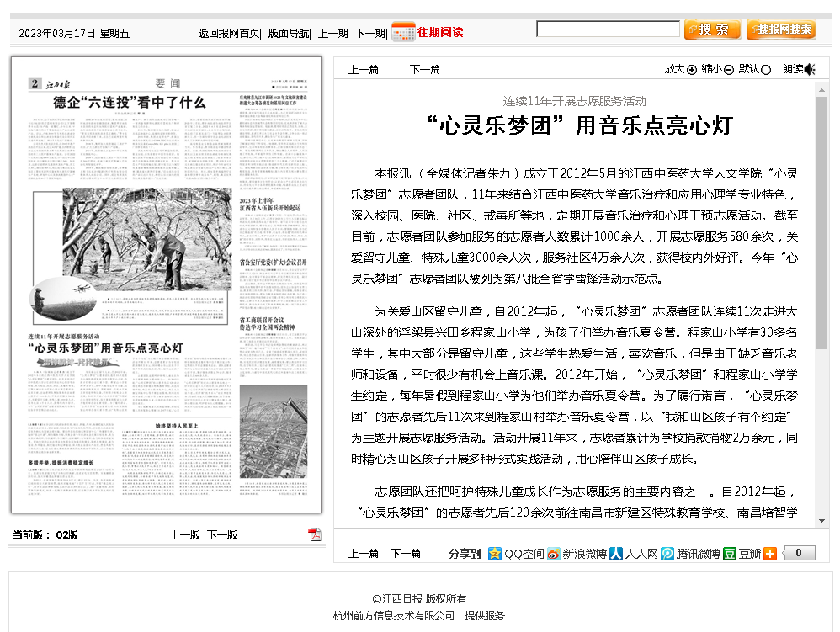Open 省工商联召开会议 article on page
The width and height of the screenshot is (840, 632).
(x=266, y=323)
